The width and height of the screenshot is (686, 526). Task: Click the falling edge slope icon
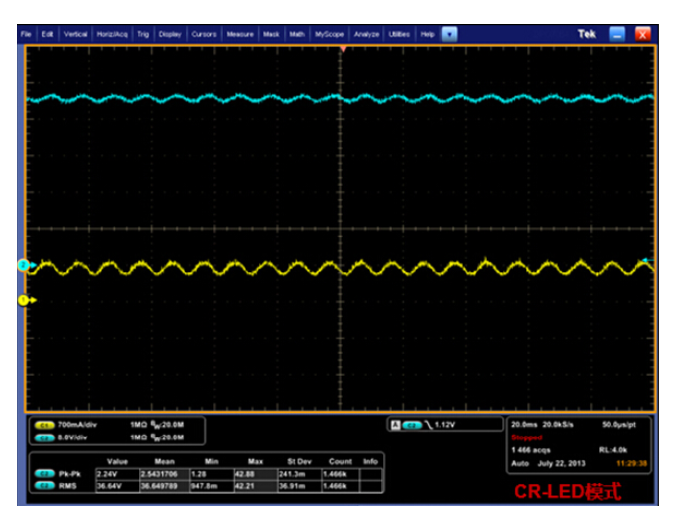(428, 425)
